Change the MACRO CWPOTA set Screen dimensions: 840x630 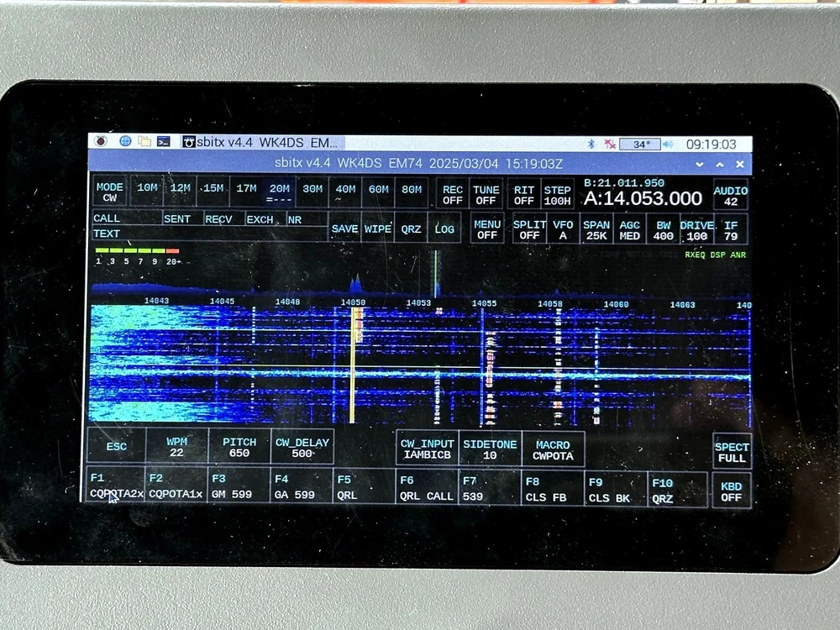[553, 450]
